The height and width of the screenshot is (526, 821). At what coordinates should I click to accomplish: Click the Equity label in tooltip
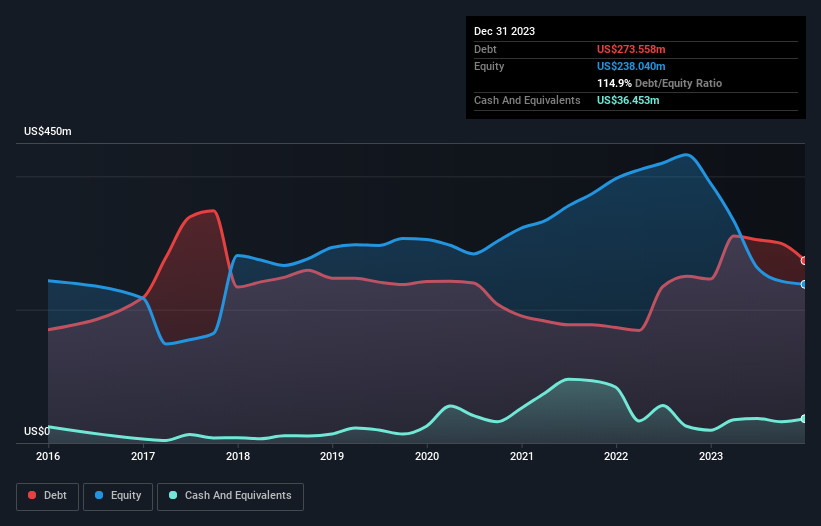489,66
